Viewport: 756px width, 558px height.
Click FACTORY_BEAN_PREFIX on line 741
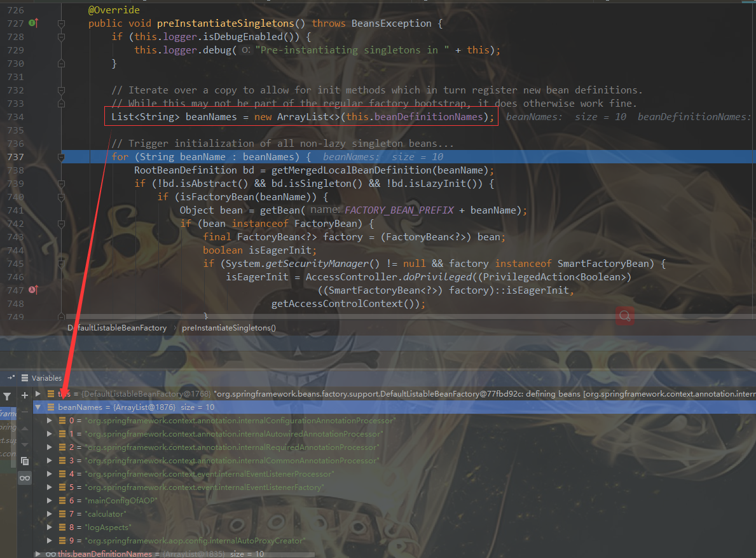[399, 210]
